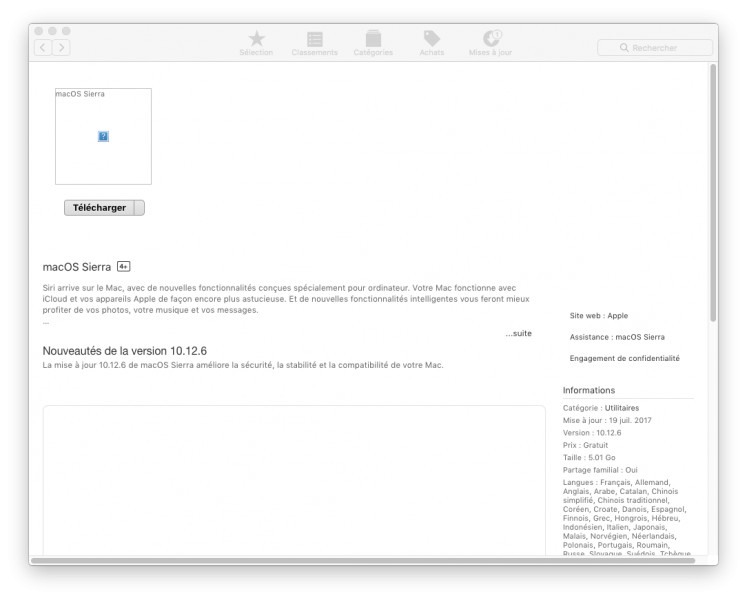Viewport: 746px width, 600px height.
Task: Click the close window button
Action: tap(39, 31)
